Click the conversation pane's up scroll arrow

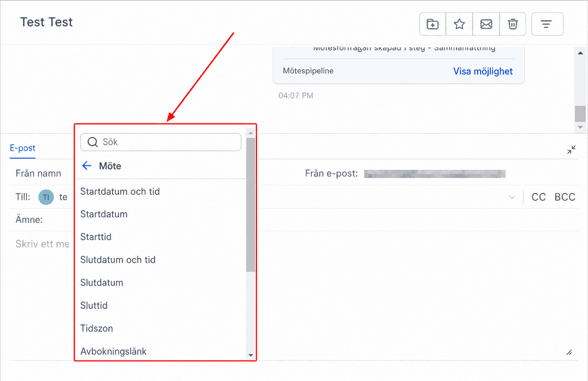pyautogui.click(x=580, y=53)
